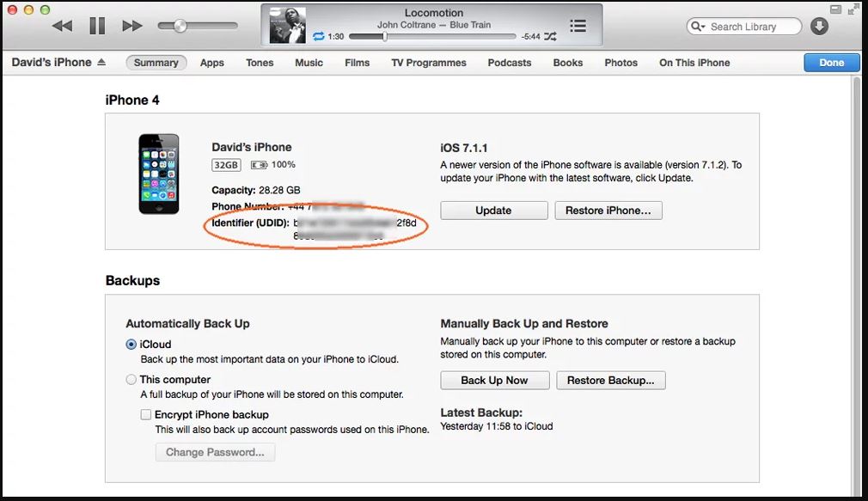Click the playback progress bar

click(x=432, y=37)
